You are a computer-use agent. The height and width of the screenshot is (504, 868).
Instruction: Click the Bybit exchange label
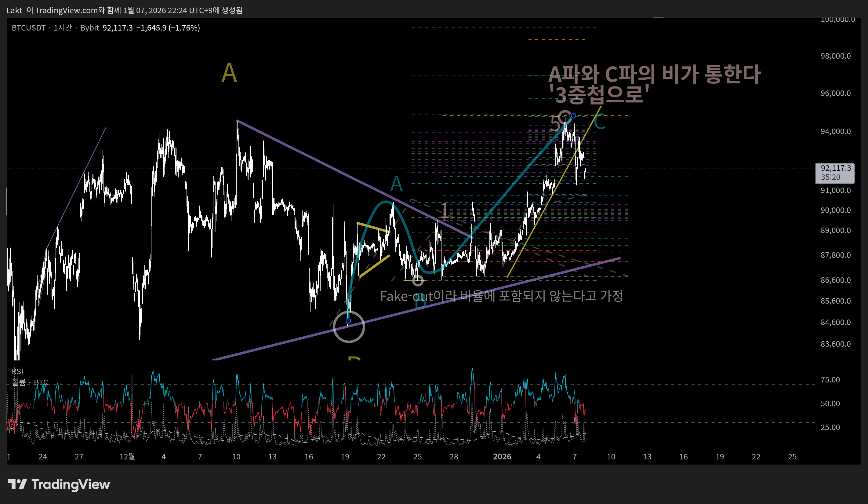coord(89,28)
